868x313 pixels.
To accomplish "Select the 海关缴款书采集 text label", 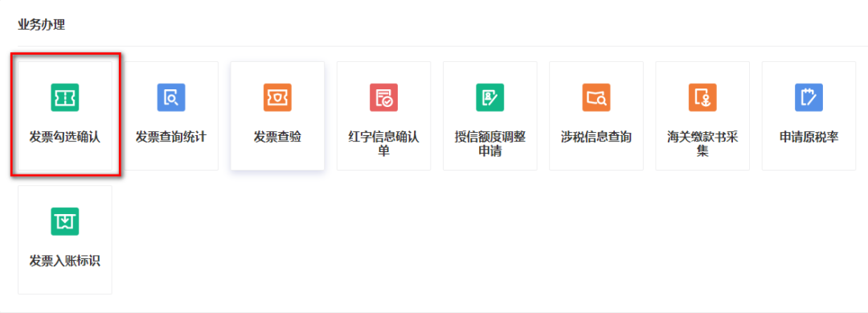I will tap(702, 143).
